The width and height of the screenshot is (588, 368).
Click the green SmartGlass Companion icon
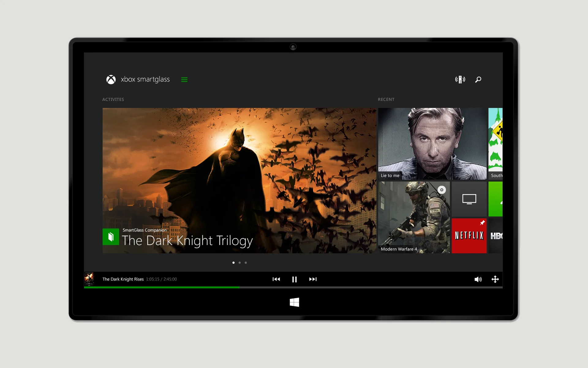(x=111, y=237)
